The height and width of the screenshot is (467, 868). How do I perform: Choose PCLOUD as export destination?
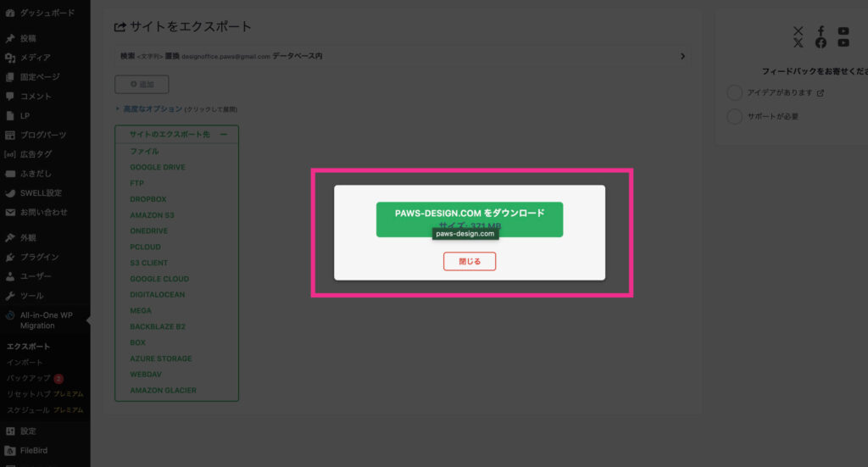click(146, 247)
